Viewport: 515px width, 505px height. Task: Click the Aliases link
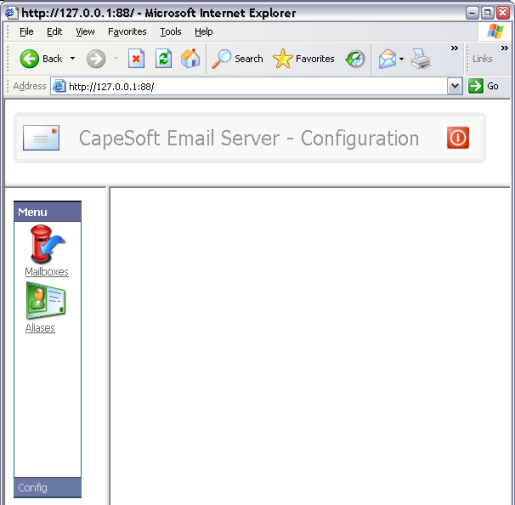pos(40,328)
